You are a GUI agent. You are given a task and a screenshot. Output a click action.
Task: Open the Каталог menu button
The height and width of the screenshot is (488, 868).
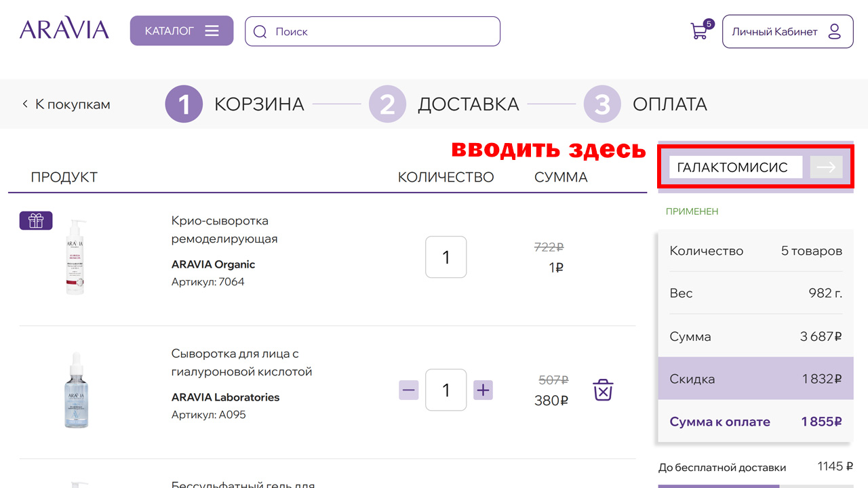[182, 31]
